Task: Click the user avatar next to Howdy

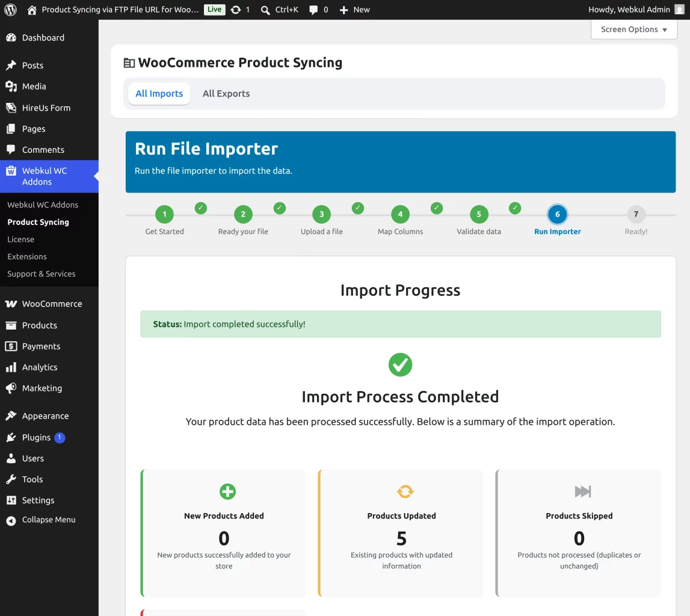Action: point(679,10)
